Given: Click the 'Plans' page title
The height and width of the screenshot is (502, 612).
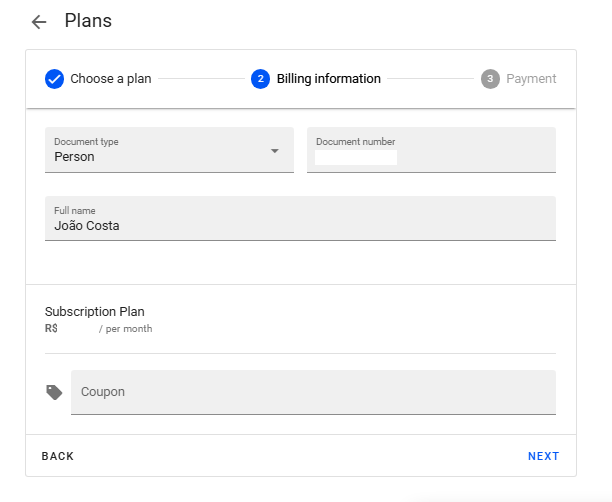Looking at the screenshot, I should coord(88,21).
